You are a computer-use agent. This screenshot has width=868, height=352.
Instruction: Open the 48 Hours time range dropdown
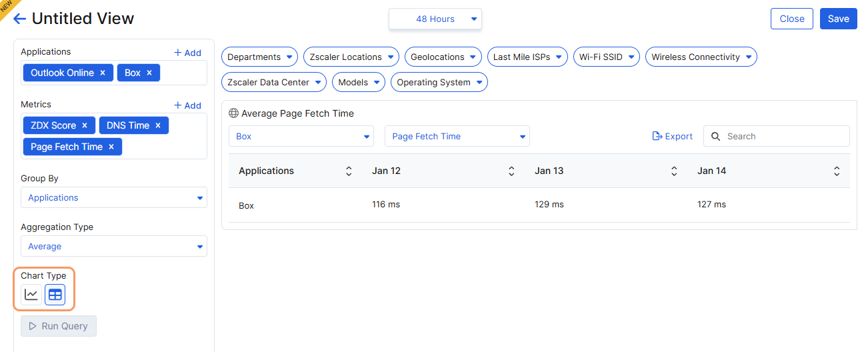tap(435, 19)
